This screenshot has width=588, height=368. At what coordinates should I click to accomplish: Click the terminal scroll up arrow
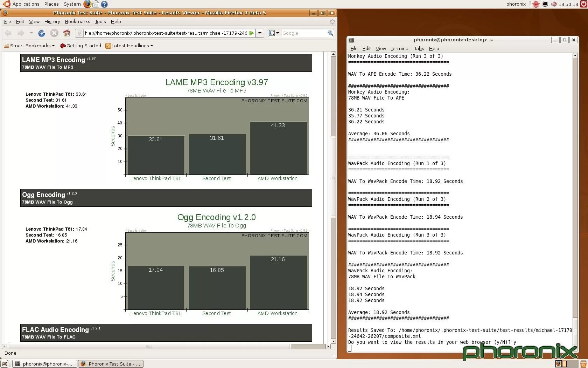coord(575,55)
